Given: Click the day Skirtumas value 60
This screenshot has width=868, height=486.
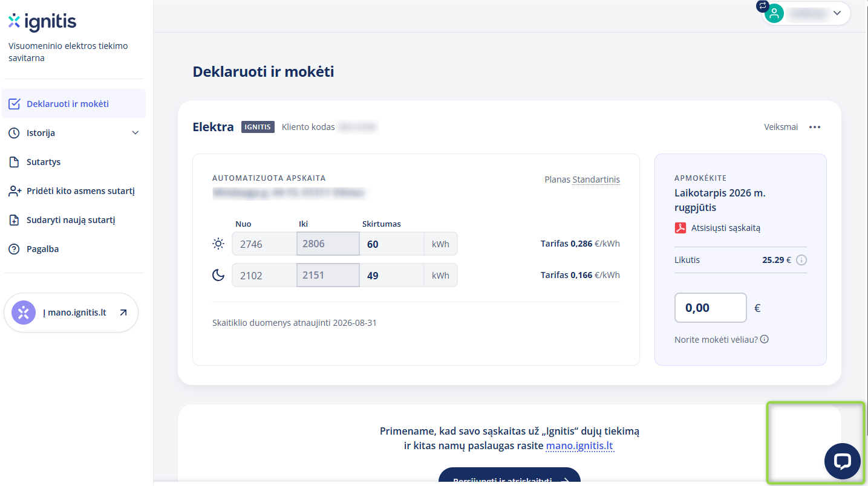Looking at the screenshot, I should tap(391, 244).
